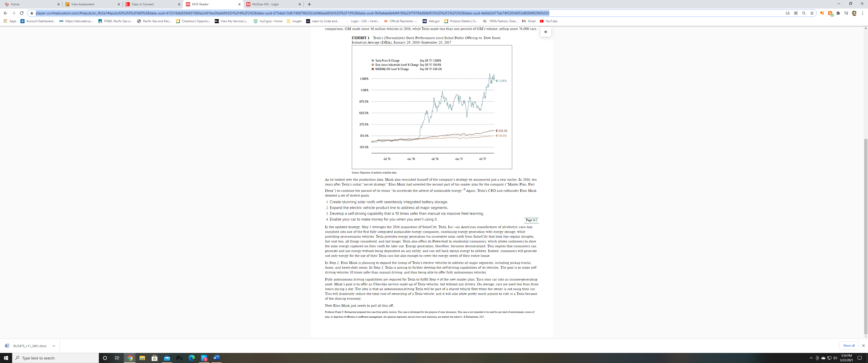Image resolution: width=868 pixels, height=363 pixels.
Task: Open the mugen bookmark folder
Action: click(294, 21)
